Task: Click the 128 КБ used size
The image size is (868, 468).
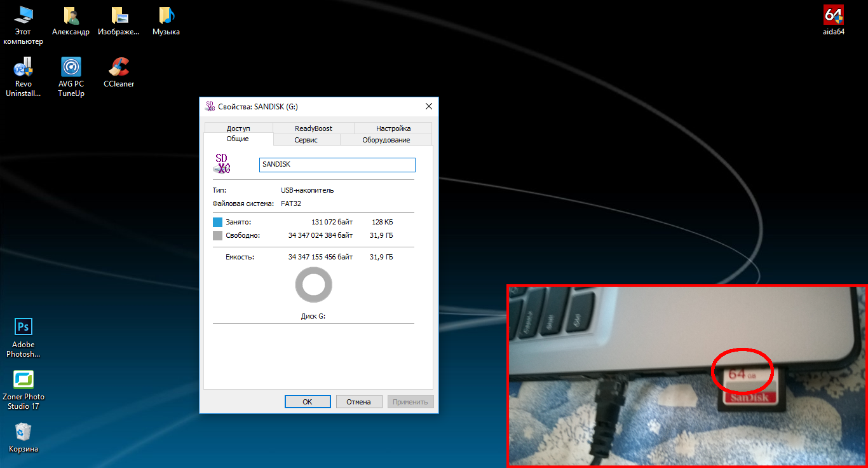Action: pos(382,222)
